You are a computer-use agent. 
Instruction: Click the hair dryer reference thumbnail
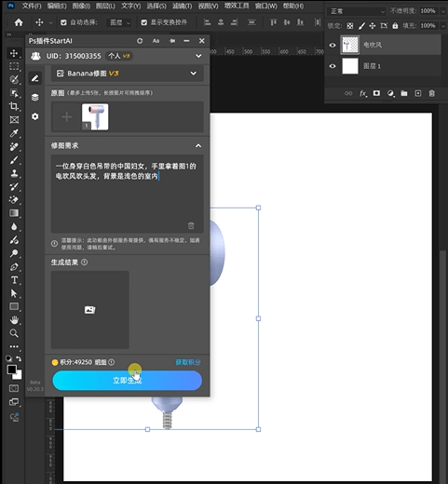[95, 117]
